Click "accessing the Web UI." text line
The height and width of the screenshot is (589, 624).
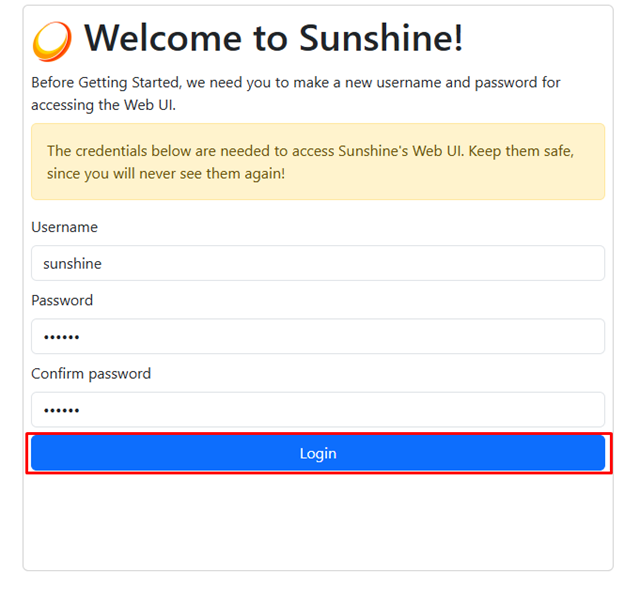[103, 105]
